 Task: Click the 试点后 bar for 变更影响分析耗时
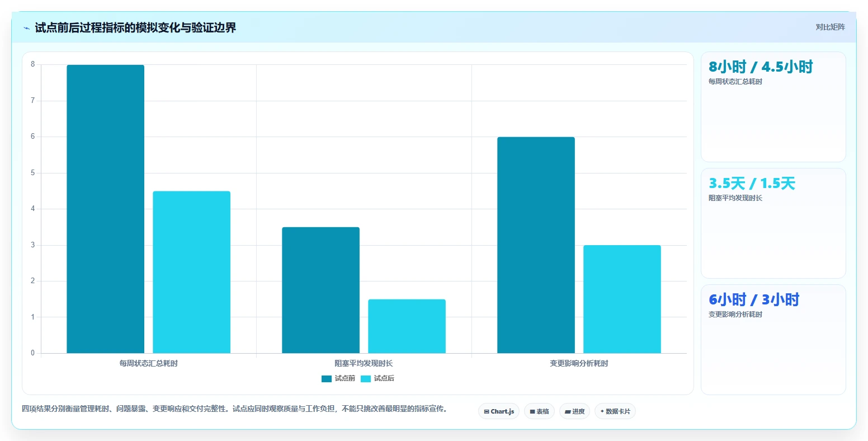[x=622, y=299]
